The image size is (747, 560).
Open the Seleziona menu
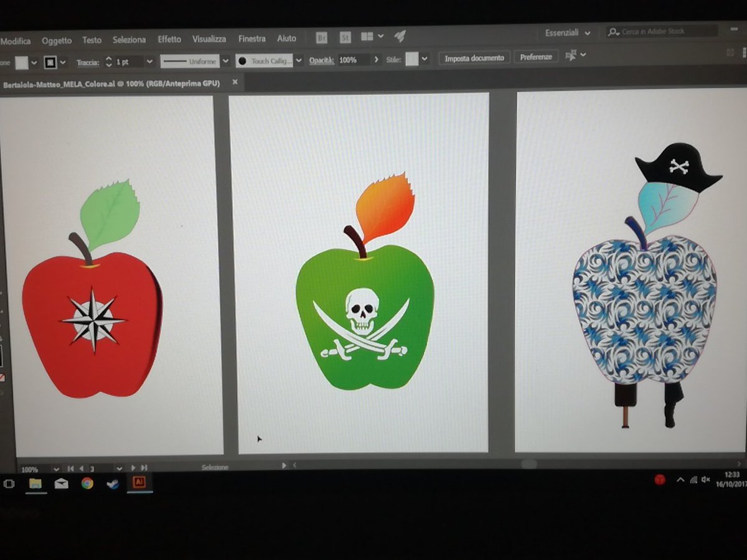click(x=129, y=40)
